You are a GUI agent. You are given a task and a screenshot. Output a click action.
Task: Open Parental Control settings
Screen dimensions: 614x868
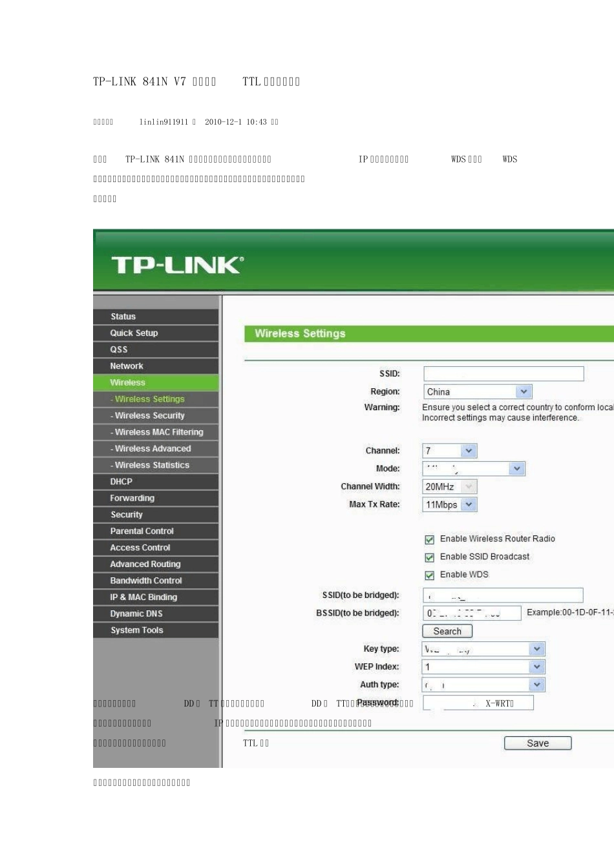pos(156,531)
